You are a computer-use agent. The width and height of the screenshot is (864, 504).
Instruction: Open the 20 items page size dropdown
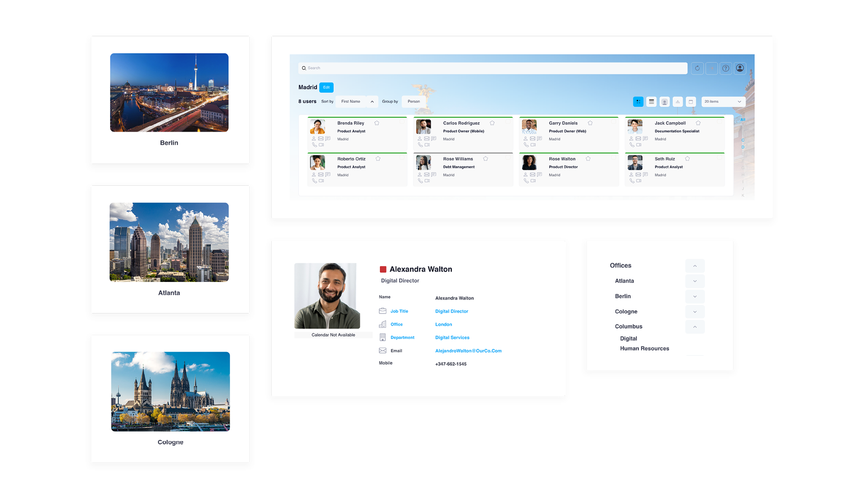click(723, 102)
